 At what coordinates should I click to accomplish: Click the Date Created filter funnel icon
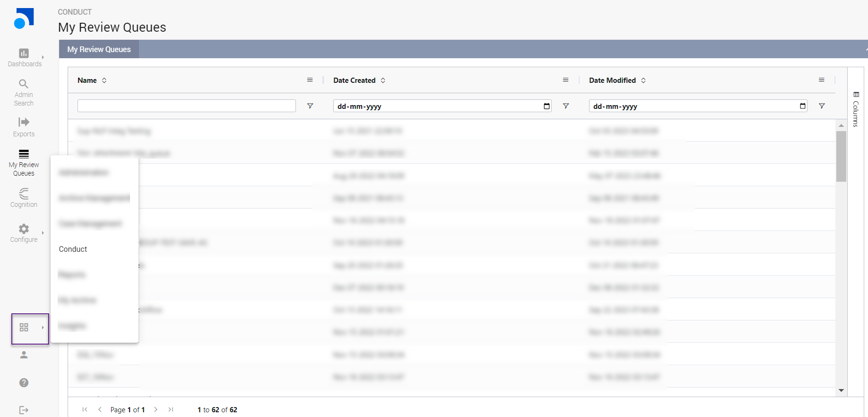point(566,106)
